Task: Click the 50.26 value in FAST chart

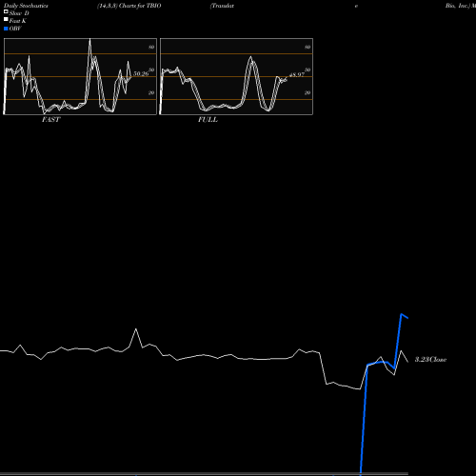Action: (x=141, y=74)
